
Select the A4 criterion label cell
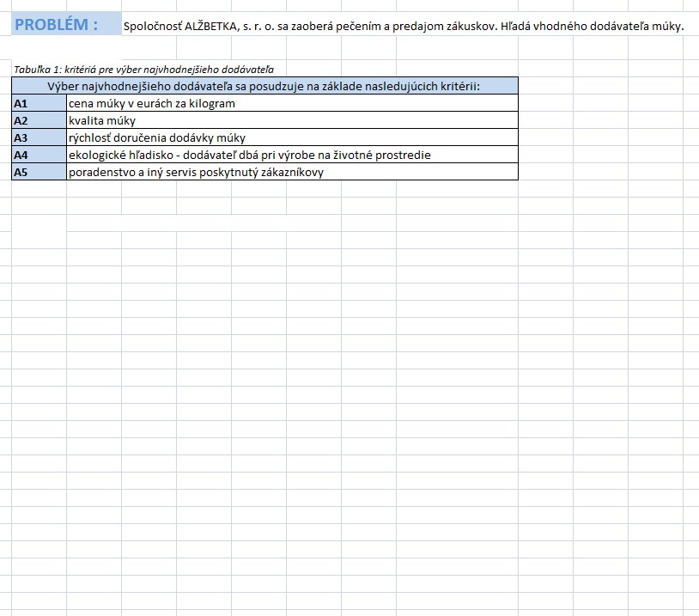tap(39, 155)
